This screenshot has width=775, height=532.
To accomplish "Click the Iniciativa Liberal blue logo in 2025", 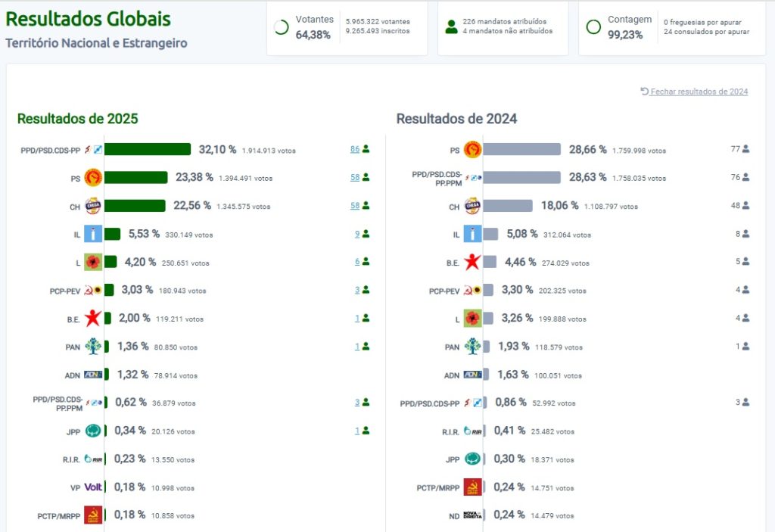I will [x=93, y=234].
